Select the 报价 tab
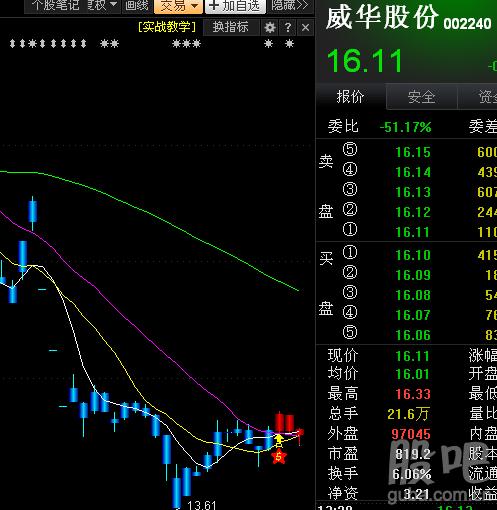The height and width of the screenshot is (510, 497). click(350, 97)
